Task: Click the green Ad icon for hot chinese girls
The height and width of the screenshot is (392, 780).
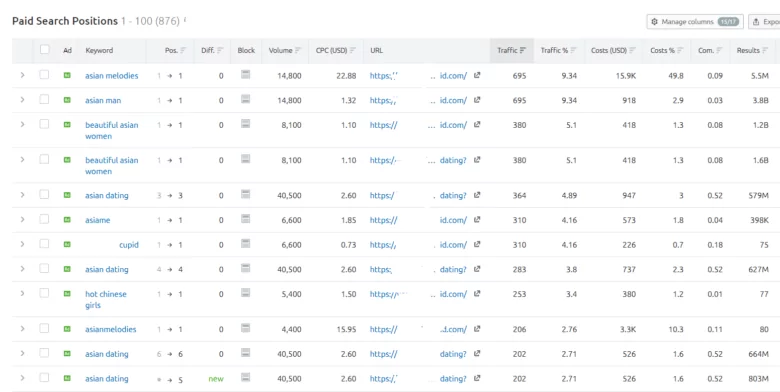Action: pos(67,294)
